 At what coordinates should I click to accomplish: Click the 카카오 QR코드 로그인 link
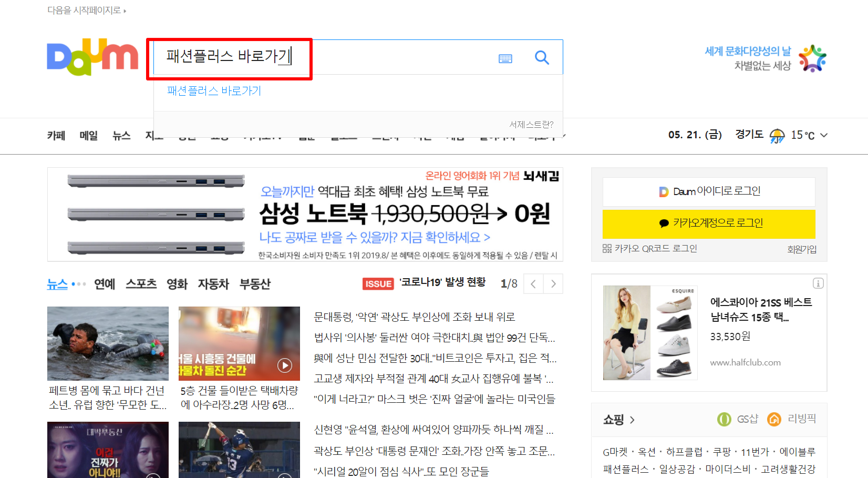(650, 248)
